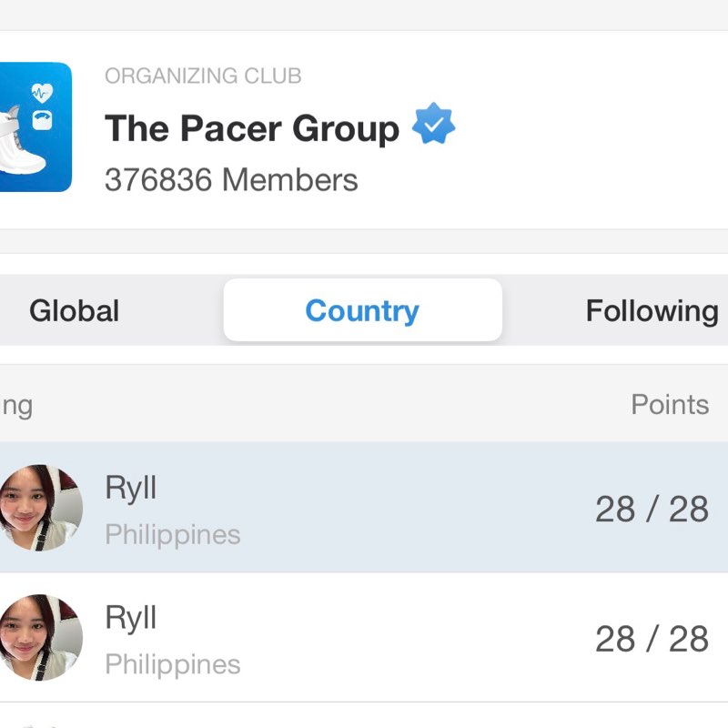The height and width of the screenshot is (728, 728).
Task: Tap Philippines label in highlighted row
Action: click(x=173, y=534)
